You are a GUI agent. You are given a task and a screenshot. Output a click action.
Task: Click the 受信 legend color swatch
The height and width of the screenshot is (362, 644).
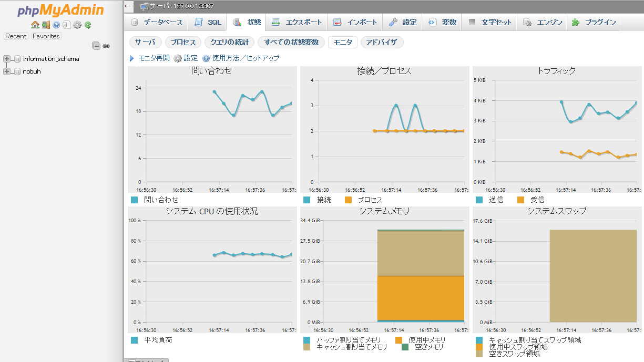520,200
